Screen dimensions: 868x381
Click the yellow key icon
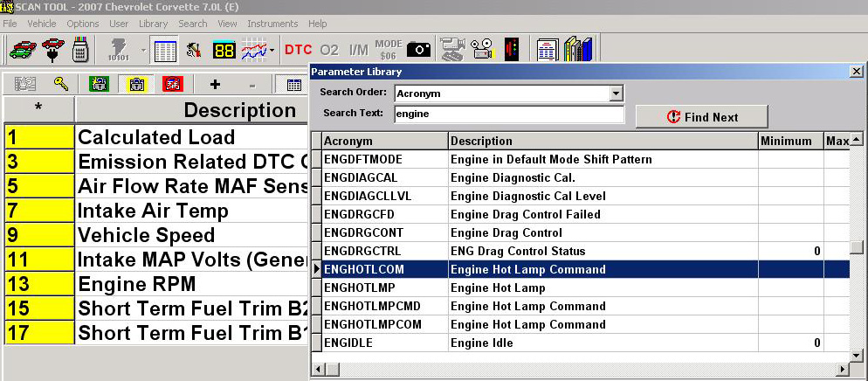click(x=59, y=85)
